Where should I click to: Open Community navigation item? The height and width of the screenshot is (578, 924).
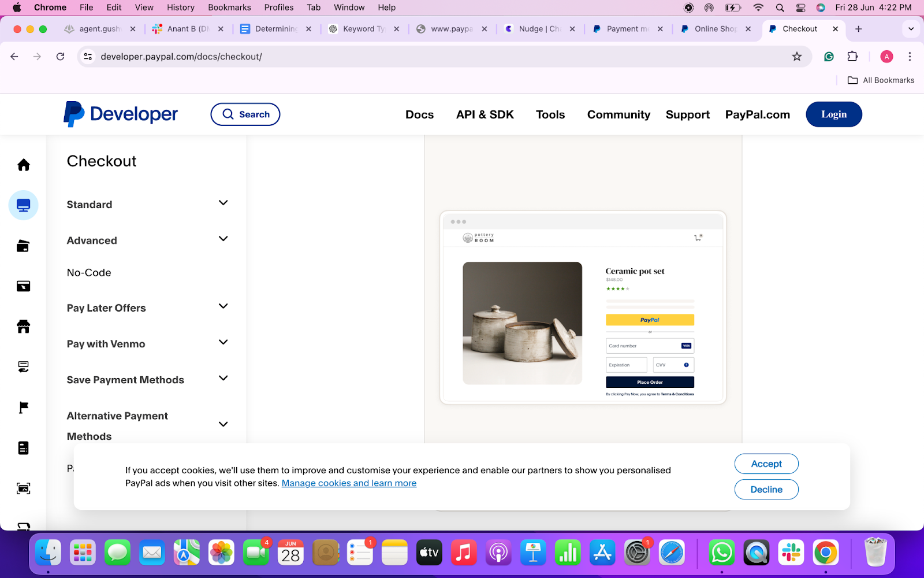coord(619,114)
